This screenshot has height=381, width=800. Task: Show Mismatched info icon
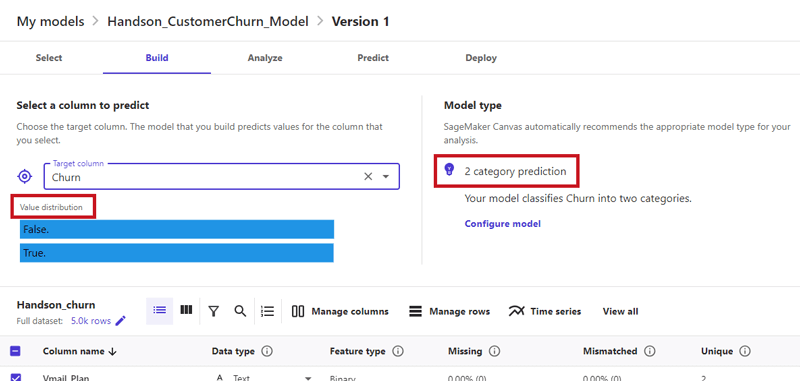[x=649, y=351]
